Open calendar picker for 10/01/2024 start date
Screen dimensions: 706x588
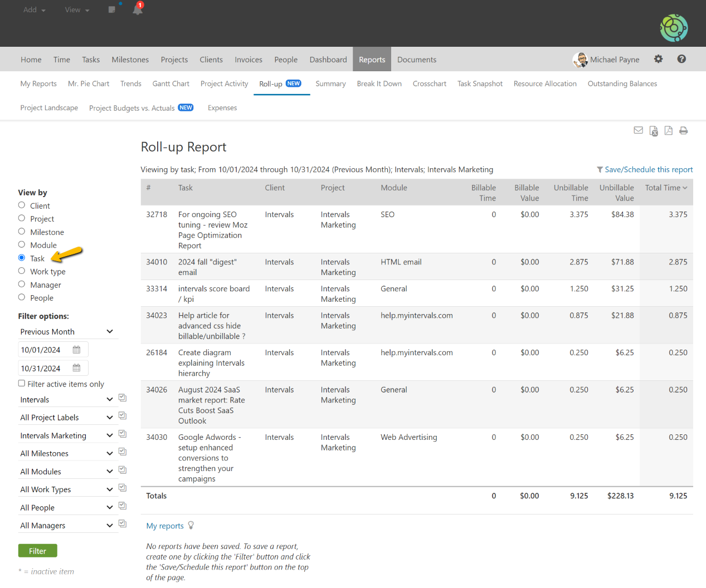click(x=77, y=350)
